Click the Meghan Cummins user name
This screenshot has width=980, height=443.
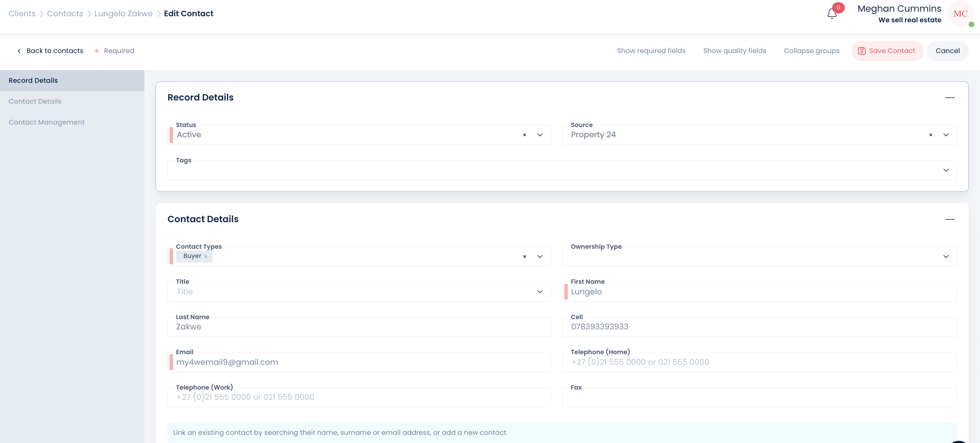point(899,8)
